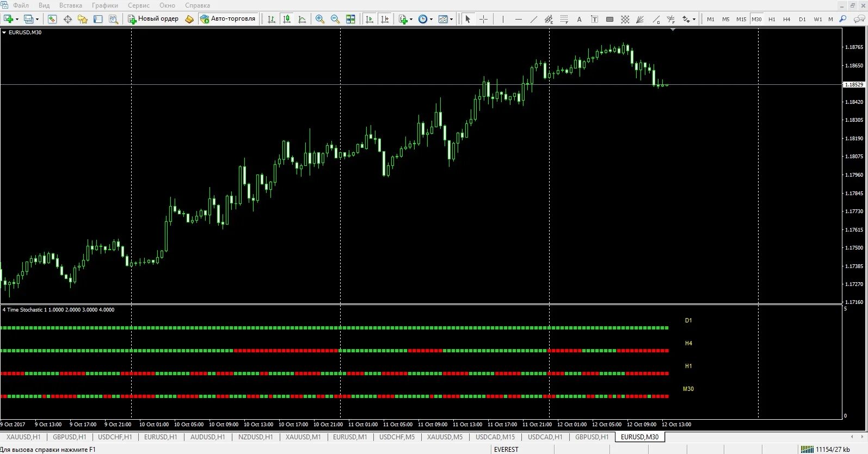Image resolution: width=868 pixels, height=454 pixels.
Task: Open the Справка menu
Action: click(x=198, y=5)
